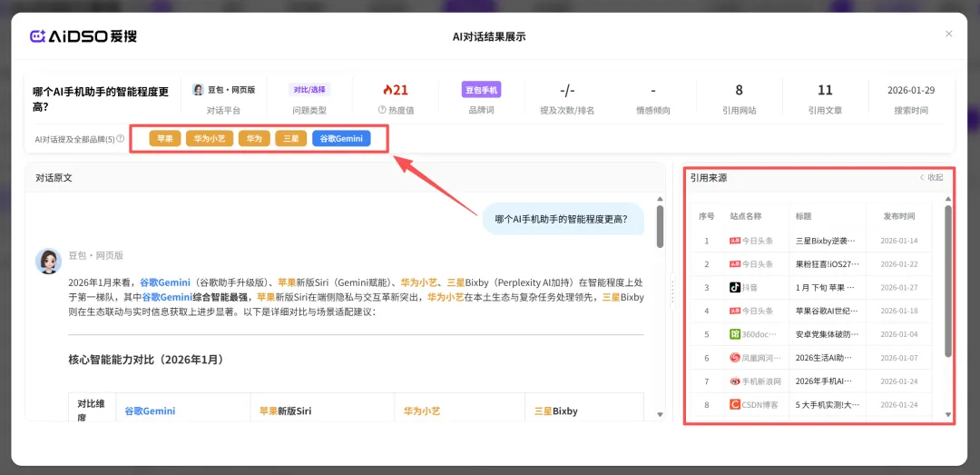Click the down arrow of the 对话原文 scrollbar
This screenshot has width=980, height=475.
click(x=660, y=414)
